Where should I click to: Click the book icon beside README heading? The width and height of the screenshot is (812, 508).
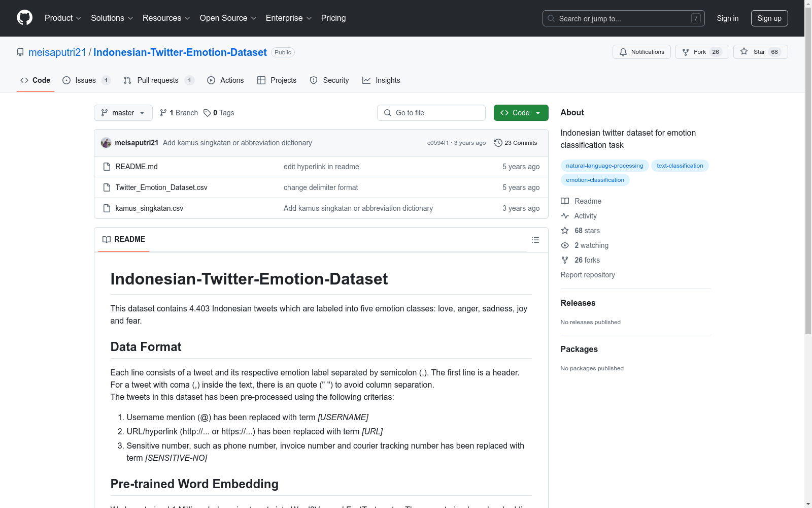coord(107,239)
